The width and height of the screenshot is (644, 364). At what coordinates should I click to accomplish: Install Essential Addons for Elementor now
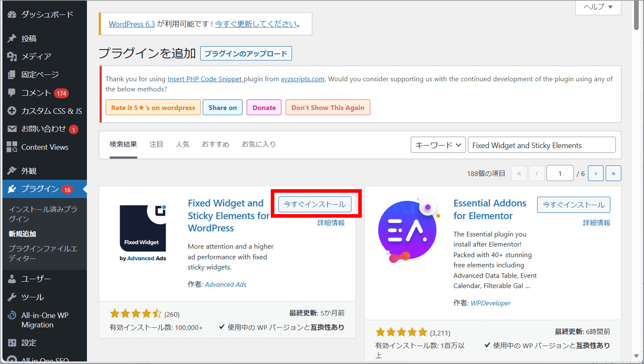573,205
